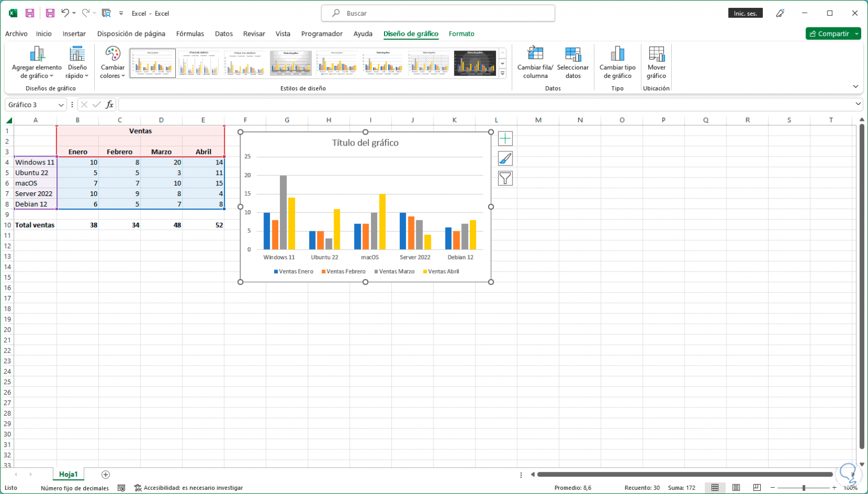This screenshot has width=868, height=494.
Task: Open the Vista tab
Action: click(283, 34)
